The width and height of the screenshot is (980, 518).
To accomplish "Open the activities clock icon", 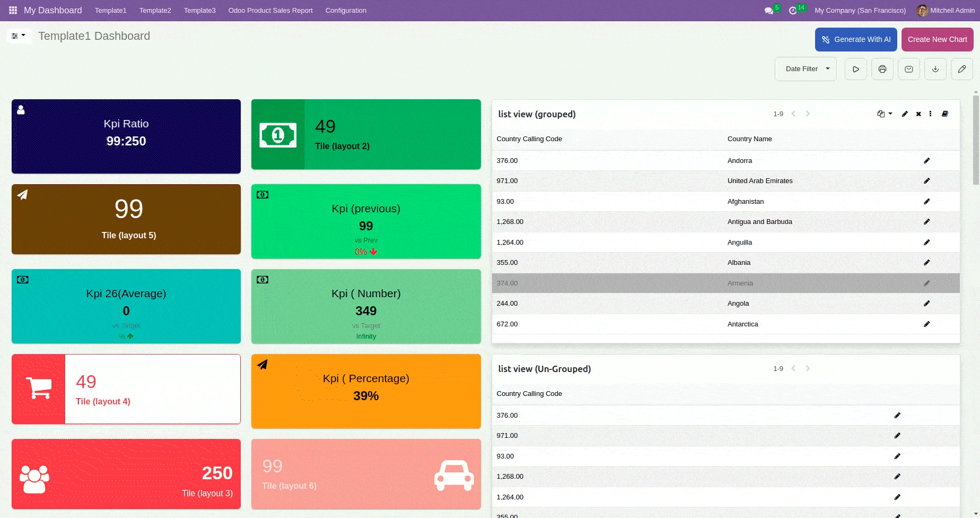I will (x=793, y=11).
